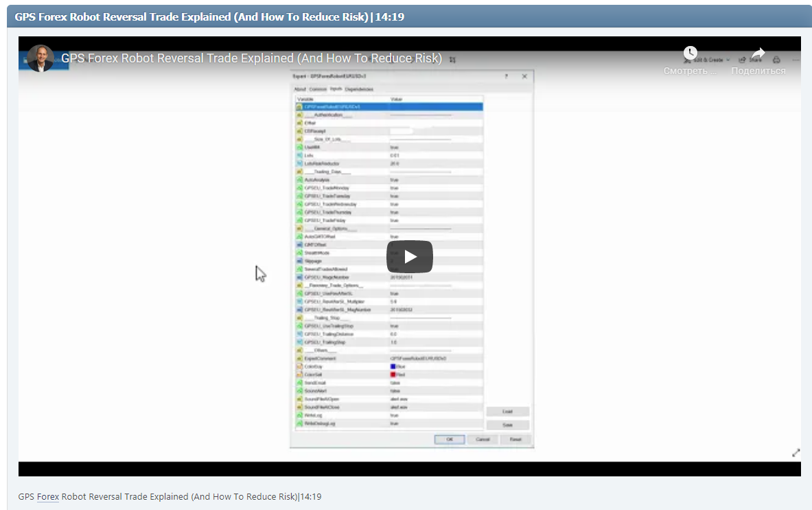Viewport: 812px width, 510px height.
Task: Click the expand arrows icon at the video's corner
Action: [x=796, y=453]
